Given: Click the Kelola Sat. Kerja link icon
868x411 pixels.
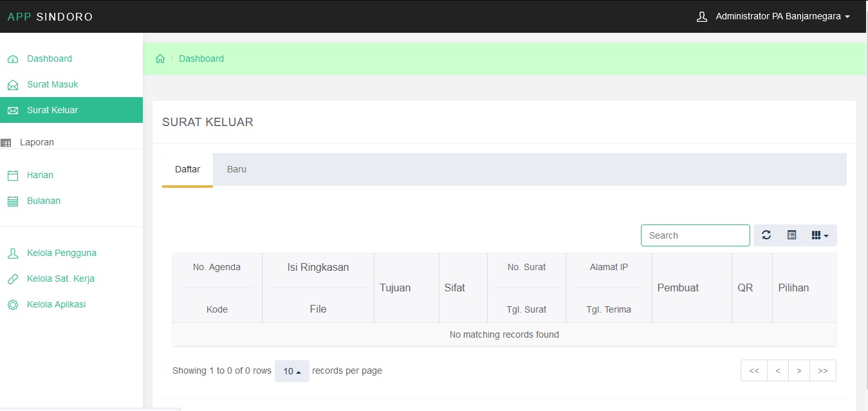Looking at the screenshot, I should click(13, 279).
